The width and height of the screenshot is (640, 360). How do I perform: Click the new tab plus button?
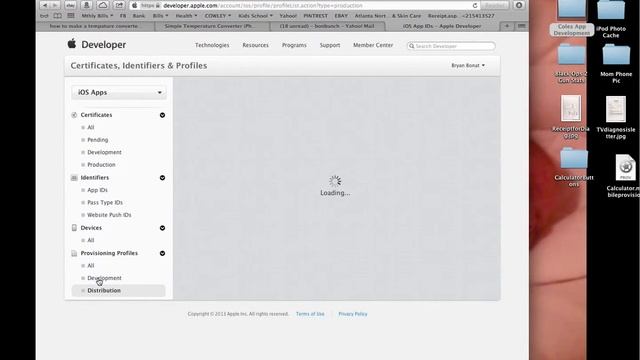(507, 26)
